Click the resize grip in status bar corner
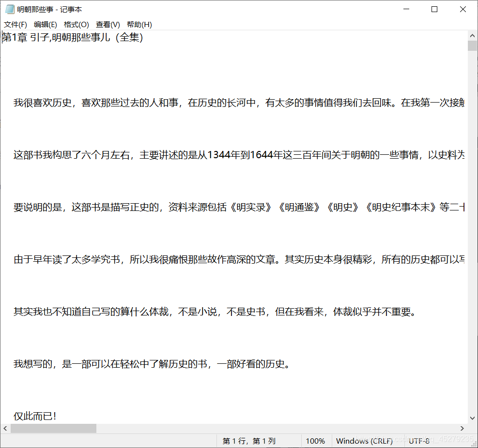478x448 pixels. click(474, 444)
